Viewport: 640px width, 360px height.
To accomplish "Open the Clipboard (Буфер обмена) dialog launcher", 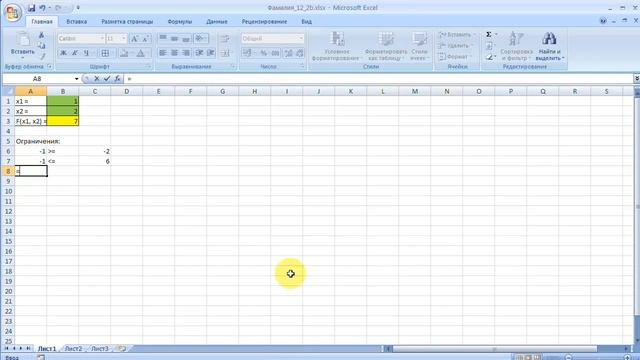I will (x=49, y=67).
